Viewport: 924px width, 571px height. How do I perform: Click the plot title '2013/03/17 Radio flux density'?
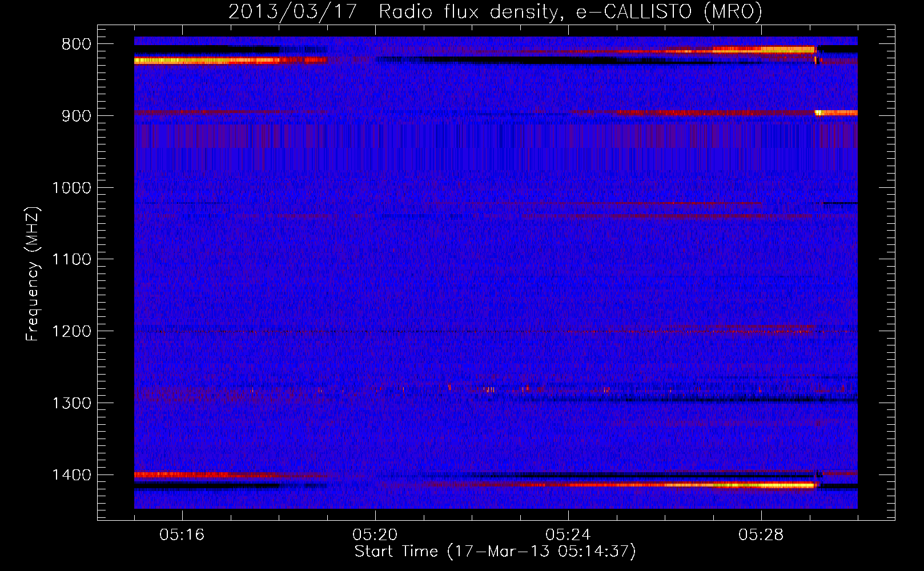click(x=495, y=12)
